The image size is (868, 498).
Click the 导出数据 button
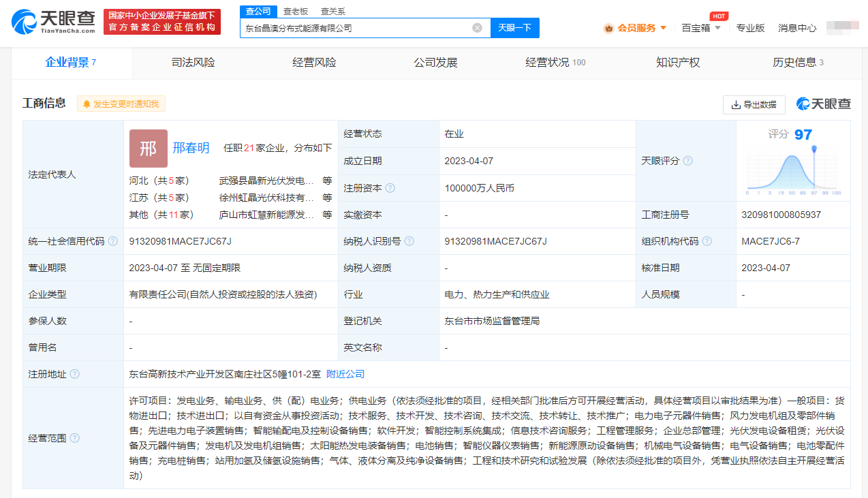[x=754, y=105]
